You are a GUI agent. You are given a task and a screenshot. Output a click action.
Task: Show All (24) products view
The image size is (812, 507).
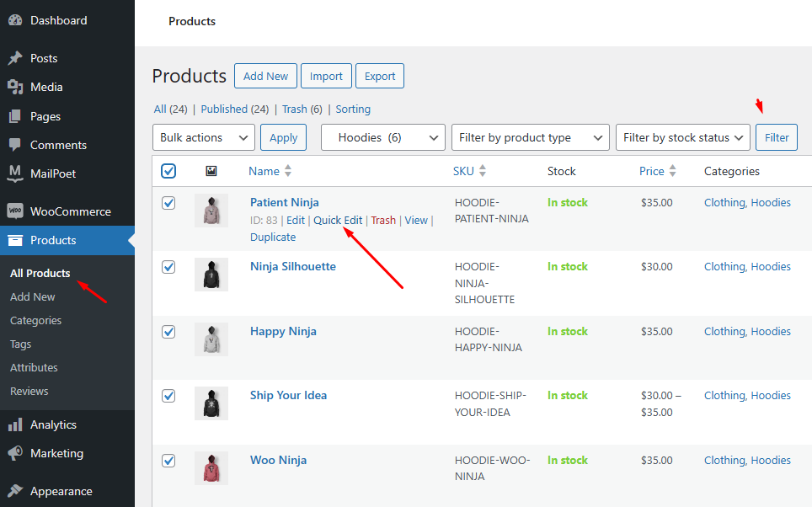[x=170, y=109]
